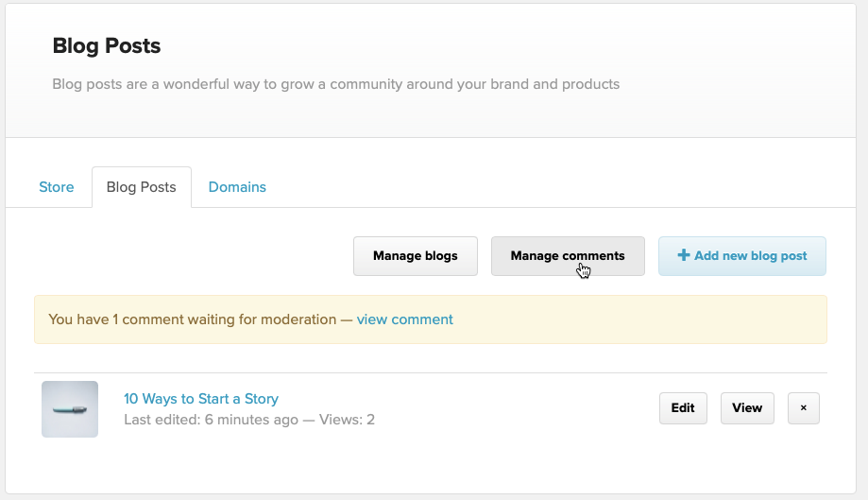
Task: Click the blog posts description sentence
Action: [336, 84]
